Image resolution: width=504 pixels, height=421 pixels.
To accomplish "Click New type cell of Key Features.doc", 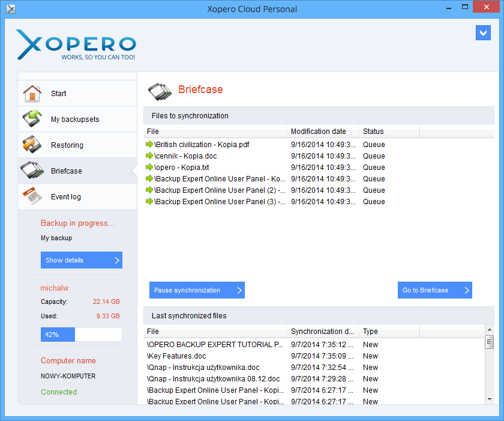I will tap(370, 356).
